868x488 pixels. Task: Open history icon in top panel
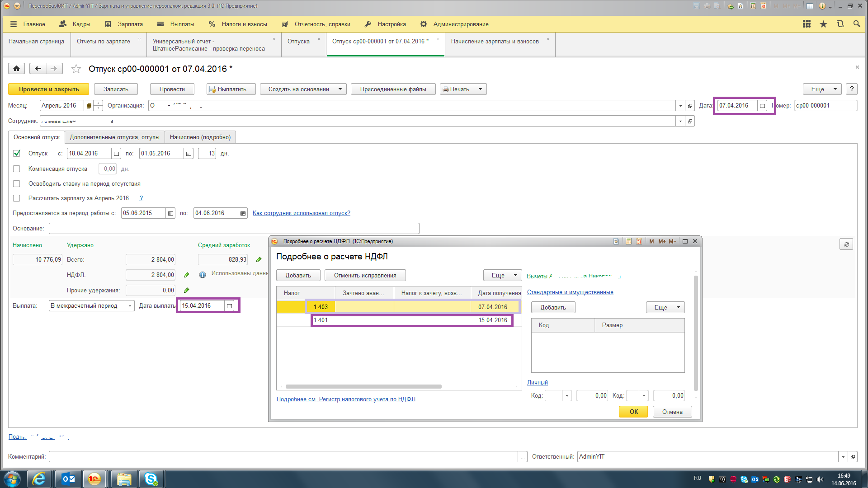point(840,24)
